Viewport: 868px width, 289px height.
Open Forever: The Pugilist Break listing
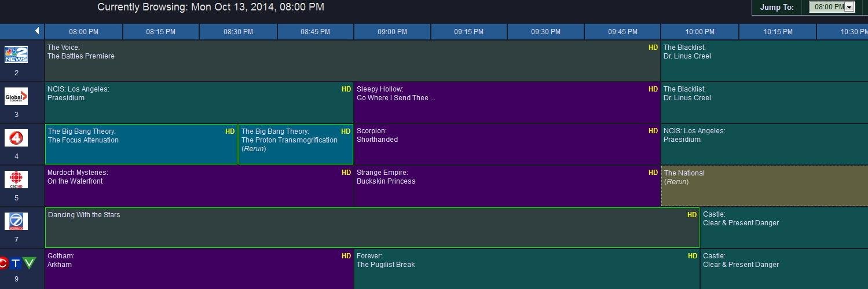527,269
